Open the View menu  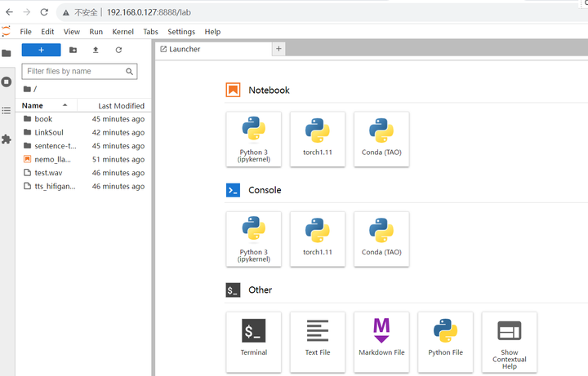(x=72, y=32)
